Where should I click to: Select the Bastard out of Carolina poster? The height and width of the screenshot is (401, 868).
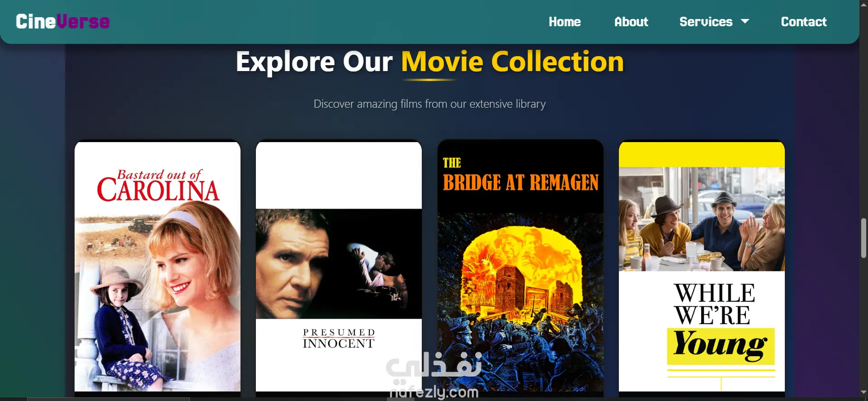tap(157, 267)
